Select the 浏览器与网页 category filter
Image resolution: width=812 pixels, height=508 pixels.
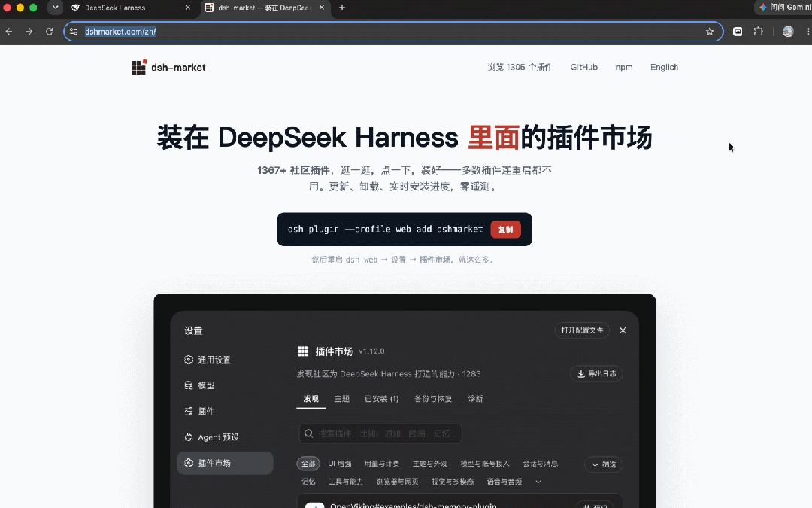(x=397, y=482)
